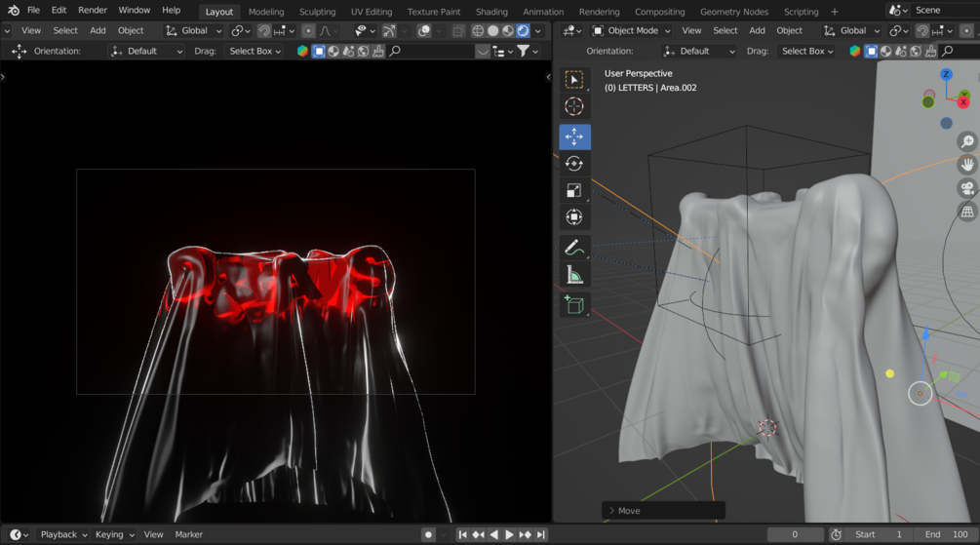Open Marker menu in timeline
This screenshot has height=545, width=980.
(x=189, y=534)
